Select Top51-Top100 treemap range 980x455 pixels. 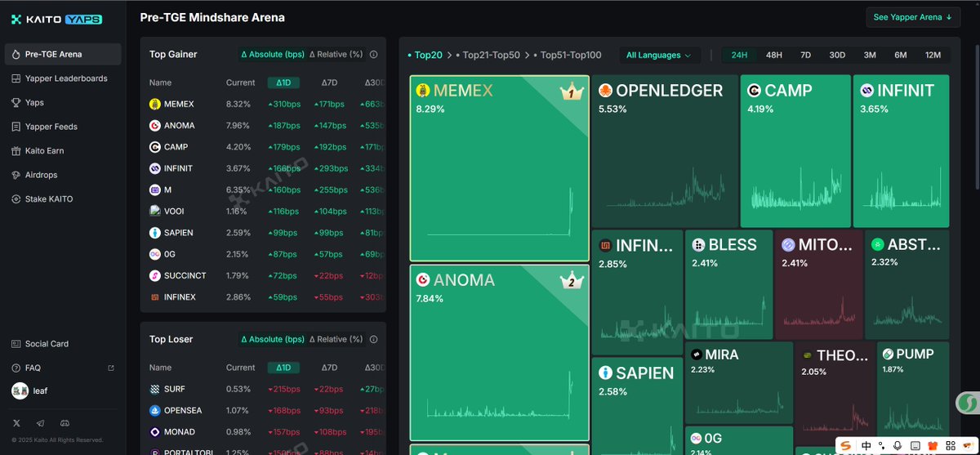pos(568,56)
